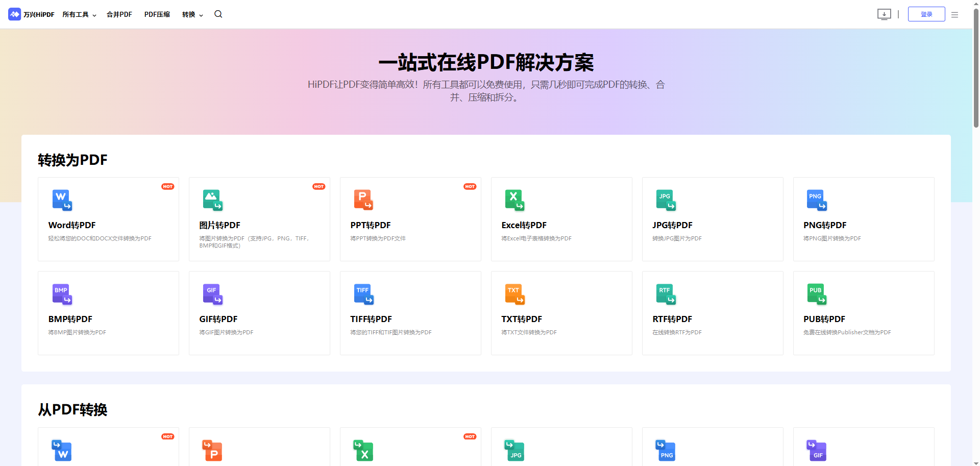Image resolution: width=980 pixels, height=466 pixels.
Task: Open the search function
Action: (x=218, y=14)
